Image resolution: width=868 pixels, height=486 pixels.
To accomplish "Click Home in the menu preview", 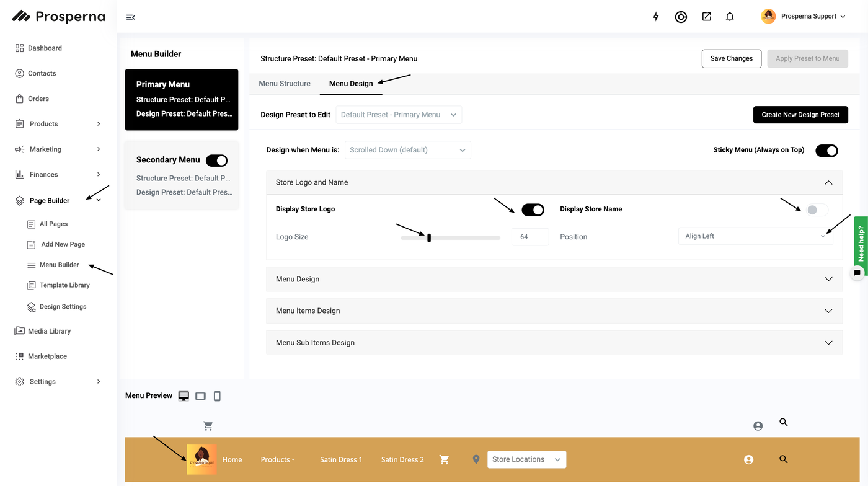I will [232, 459].
